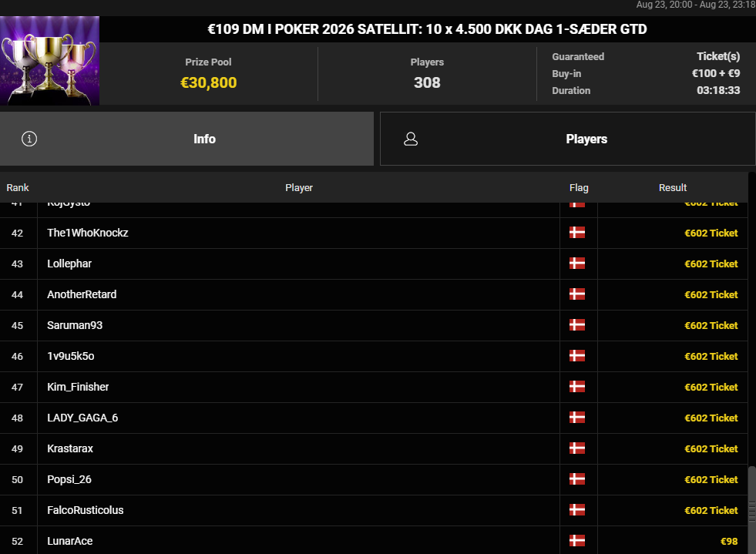Click the Result column header
Image resolution: width=756 pixels, height=554 pixels.
tap(673, 187)
